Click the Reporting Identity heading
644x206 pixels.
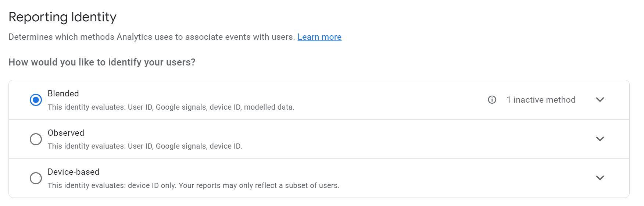pos(62,17)
